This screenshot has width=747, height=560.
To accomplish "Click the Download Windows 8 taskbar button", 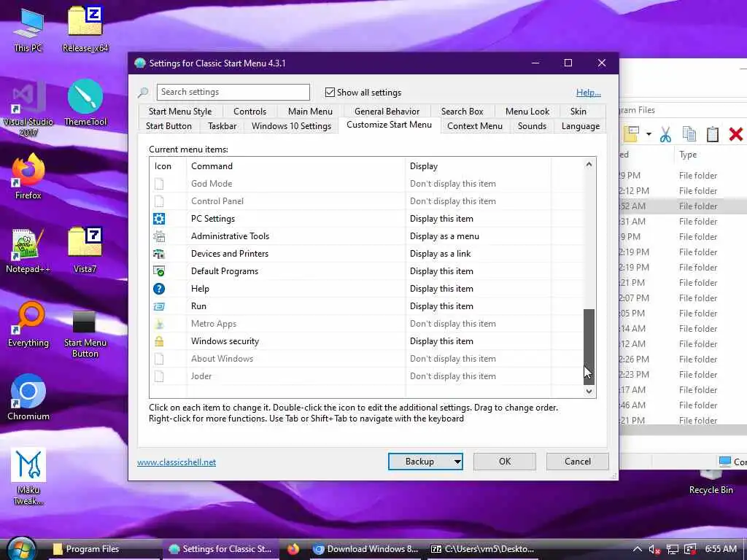I will (366, 549).
